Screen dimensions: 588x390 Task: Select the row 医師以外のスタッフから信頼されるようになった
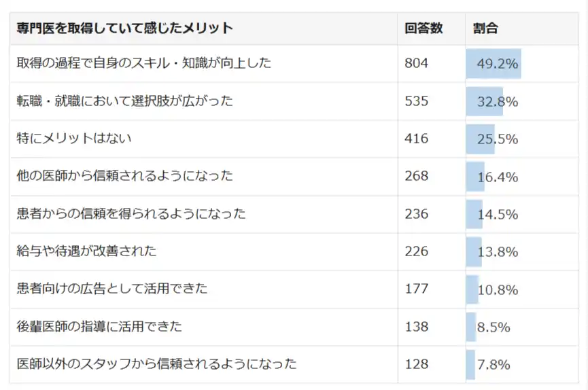[x=294, y=364]
